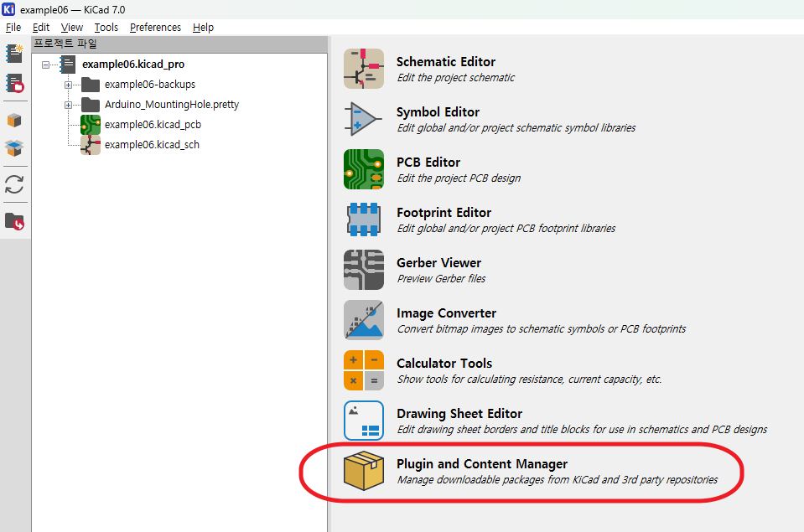Image resolution: width=804 pixels, height=532 pixels.
Task: Launch Gerber Viewer via its icon
Action: pos(364,270)
